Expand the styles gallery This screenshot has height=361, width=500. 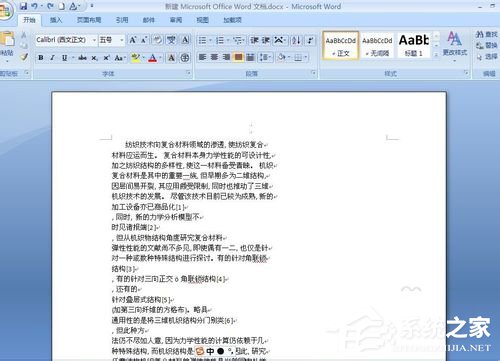436,56
